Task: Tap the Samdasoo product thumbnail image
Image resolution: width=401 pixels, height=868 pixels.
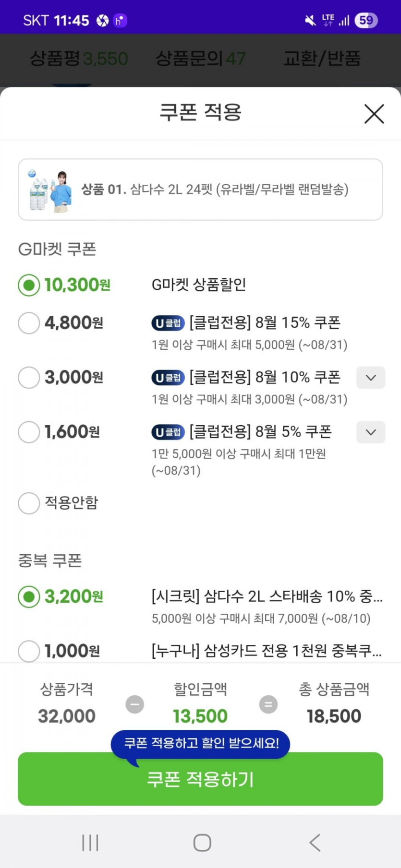Action: (x=50, y=190)
